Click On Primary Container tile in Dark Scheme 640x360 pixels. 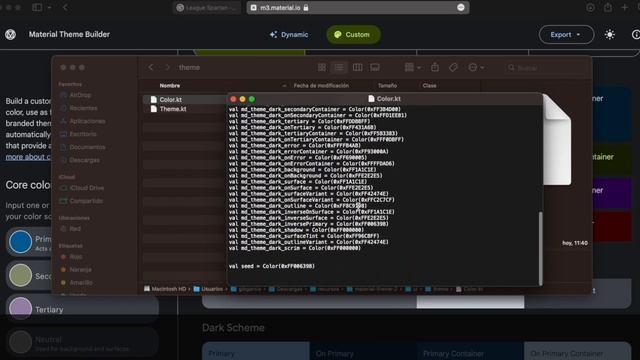[x=578, y=351]
